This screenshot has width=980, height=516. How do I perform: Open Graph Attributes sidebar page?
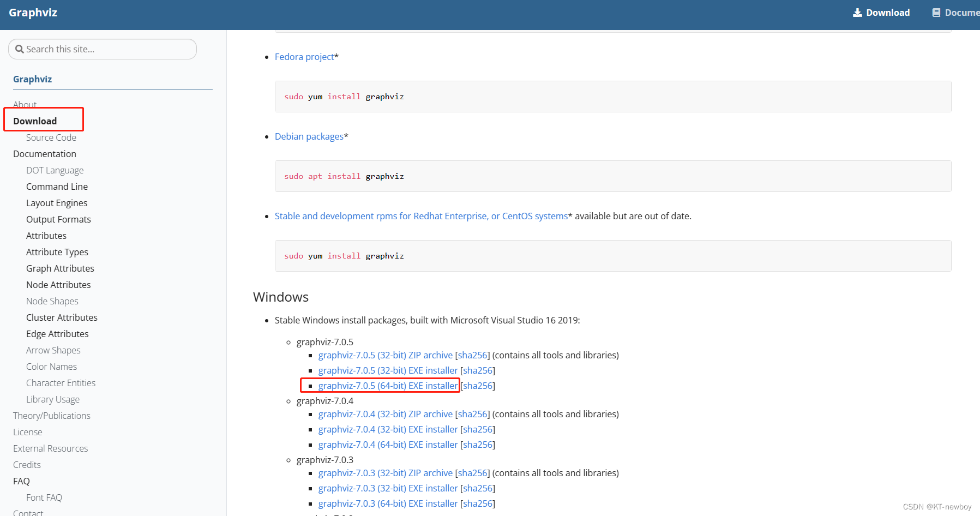tap(61, 268)
